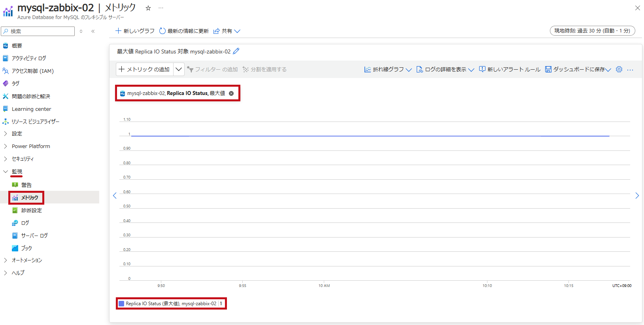Image resolution: width=644 pixels, height=325 pixels.
Task: Open Diagnose and solve problems (問題の診断と解決)
Action: point(31,96)
